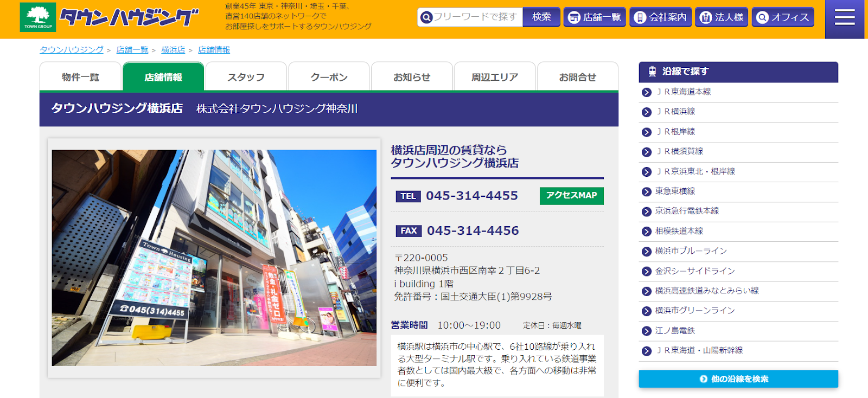Screen dimensions: 868x398
Task: Click the arrow icon next to 金沢シーサイドライン
Action: pyautogui.click(x=646, y=272)
